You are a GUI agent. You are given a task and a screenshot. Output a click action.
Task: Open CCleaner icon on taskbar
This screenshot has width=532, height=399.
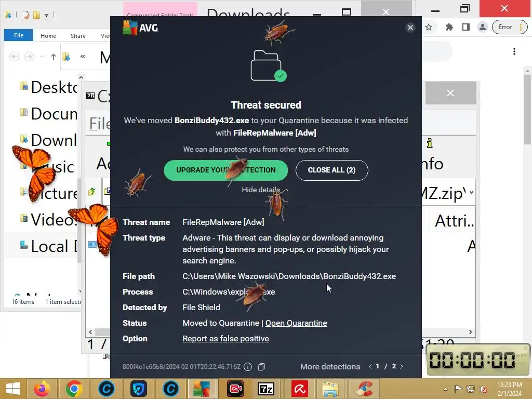(364, 389)
